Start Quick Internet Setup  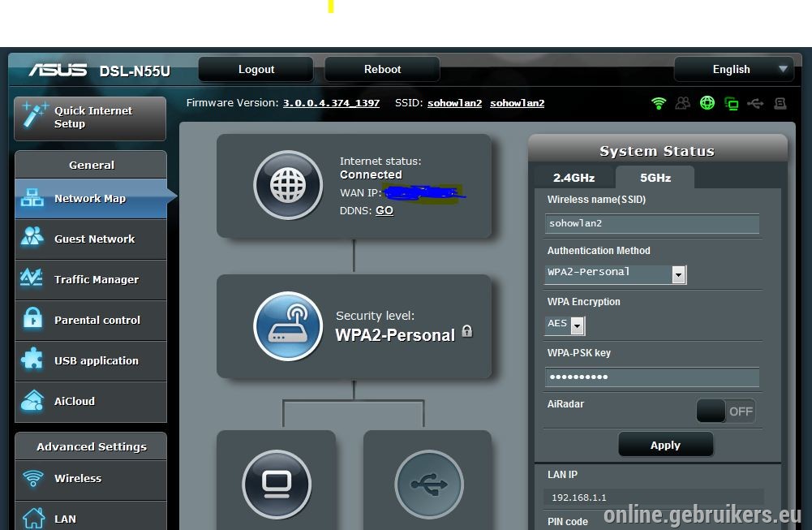[x=90, y=118]
